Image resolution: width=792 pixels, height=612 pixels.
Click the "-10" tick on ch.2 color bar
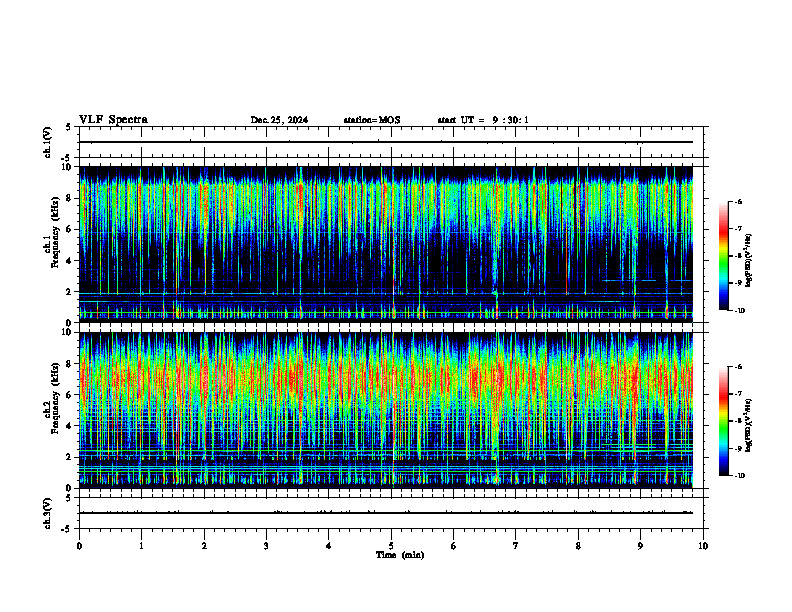740,476
